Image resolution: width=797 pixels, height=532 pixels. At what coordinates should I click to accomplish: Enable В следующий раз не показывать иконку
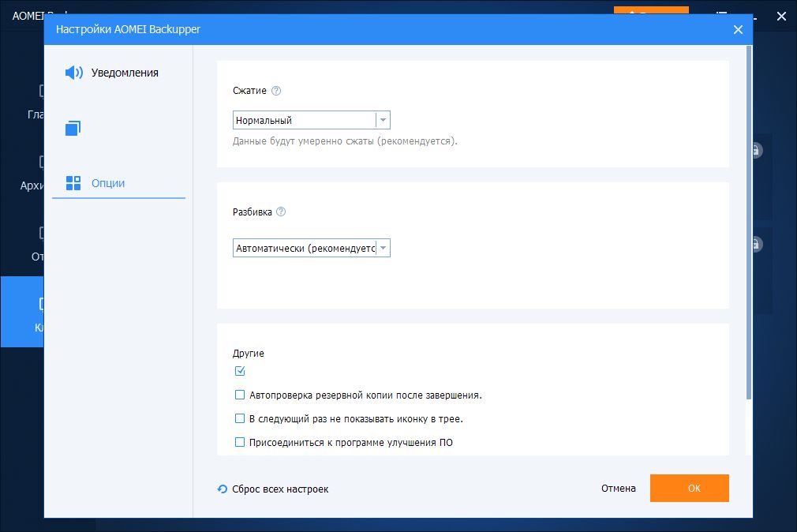pos(240,418)
